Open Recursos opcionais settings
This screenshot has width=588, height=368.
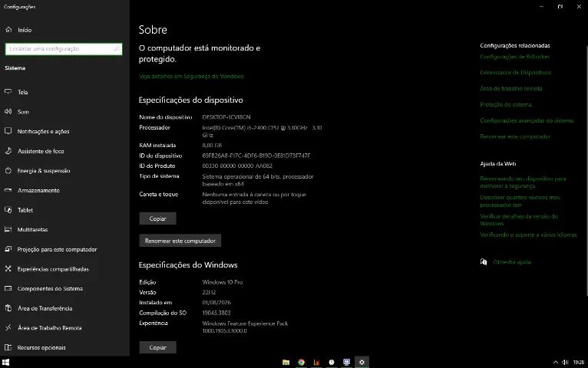click(x=41, y=347)
